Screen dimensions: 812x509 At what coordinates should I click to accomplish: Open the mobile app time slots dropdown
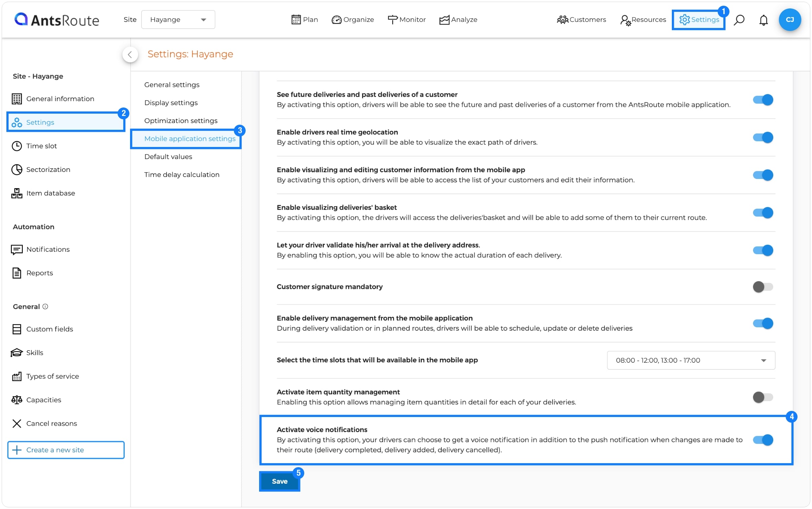tap(690, 360)
